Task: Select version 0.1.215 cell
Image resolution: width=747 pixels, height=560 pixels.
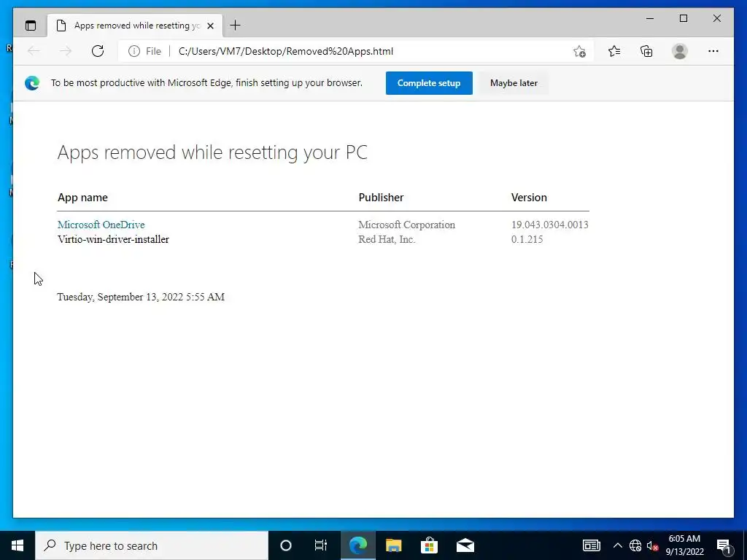Action: (527, 239)
